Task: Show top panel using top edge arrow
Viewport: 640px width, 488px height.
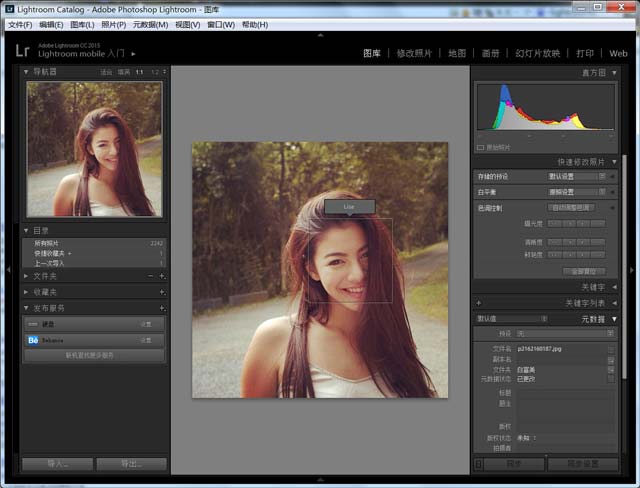Action: 320,35
